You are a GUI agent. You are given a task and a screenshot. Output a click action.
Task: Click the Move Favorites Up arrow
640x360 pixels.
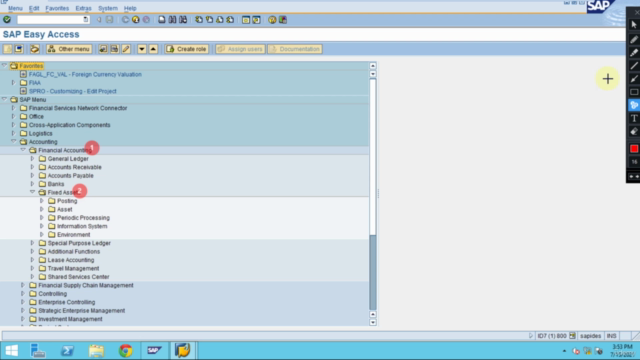(x=153, y=49)
